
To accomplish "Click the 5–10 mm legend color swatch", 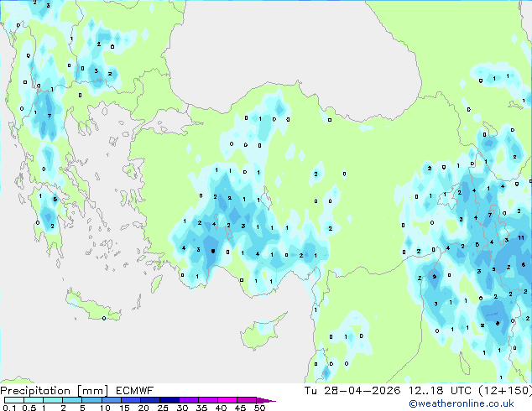I will [x=91, y=400].
